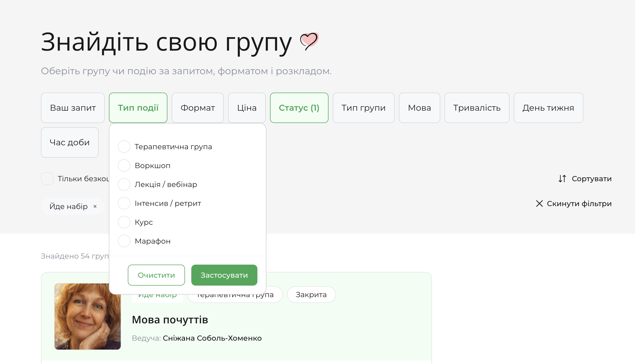
Task: Click the 'Застосувати' button
Action: [224, 275]
